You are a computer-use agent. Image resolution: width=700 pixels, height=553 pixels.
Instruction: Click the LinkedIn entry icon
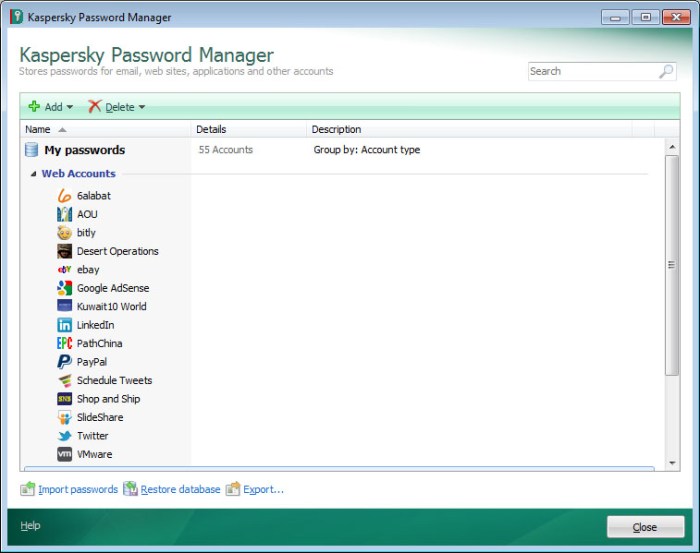click(64, 325)
